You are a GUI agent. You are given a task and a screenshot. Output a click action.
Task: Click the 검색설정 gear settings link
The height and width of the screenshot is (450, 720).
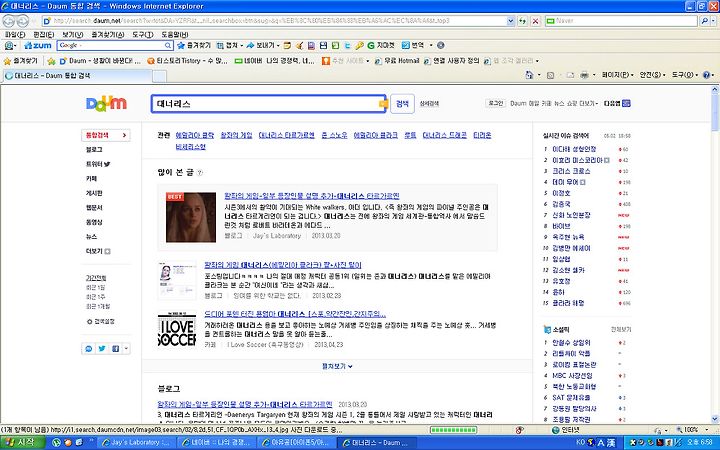pyautogui.click(x=101, y=321)
